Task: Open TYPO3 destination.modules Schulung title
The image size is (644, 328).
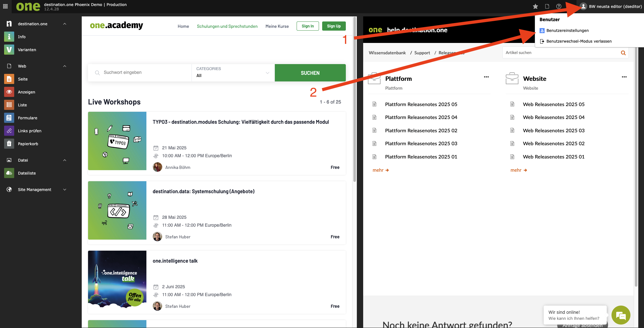Action: tap(241, 122)
